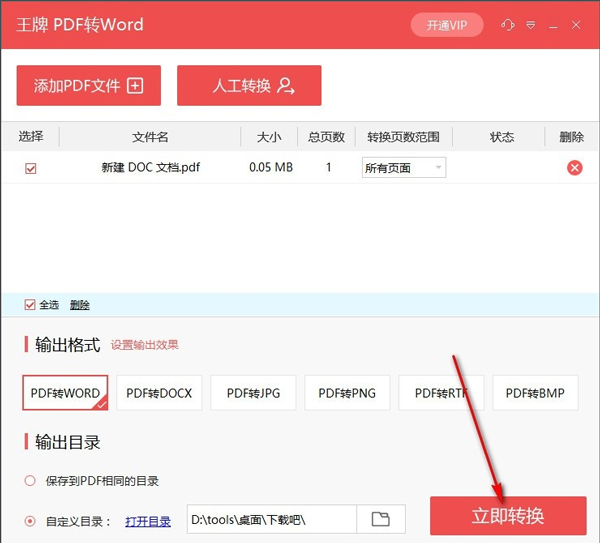Image resolution: width=600 pixels, height=543 pixels.
Task: Click 添加PDF文件 button
Action: [x=89, y=85]
